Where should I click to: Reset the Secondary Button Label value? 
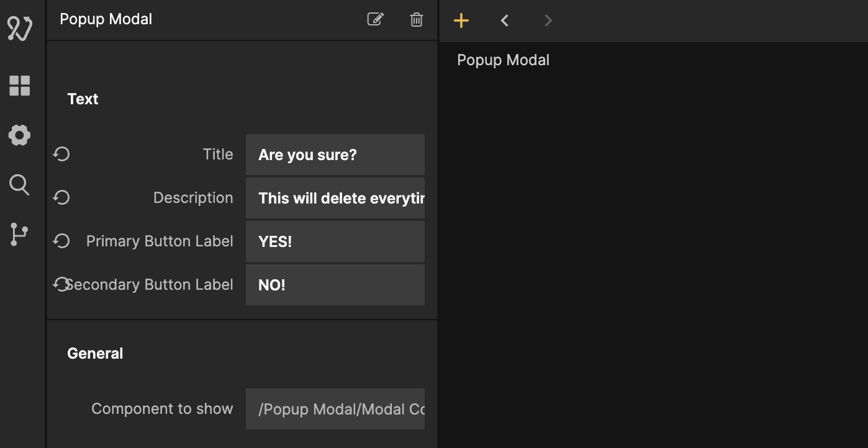point(61,284)
